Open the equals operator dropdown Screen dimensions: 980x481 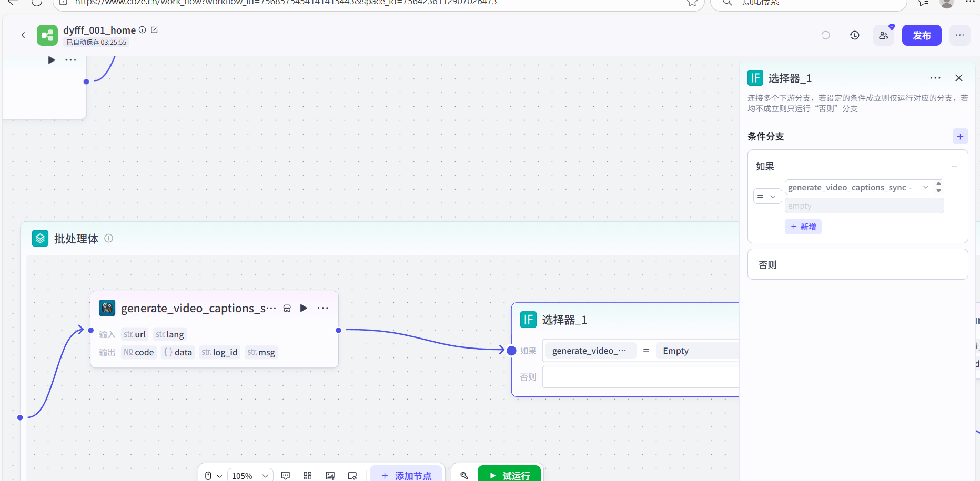pyautogui.click(x=767, y=196)
